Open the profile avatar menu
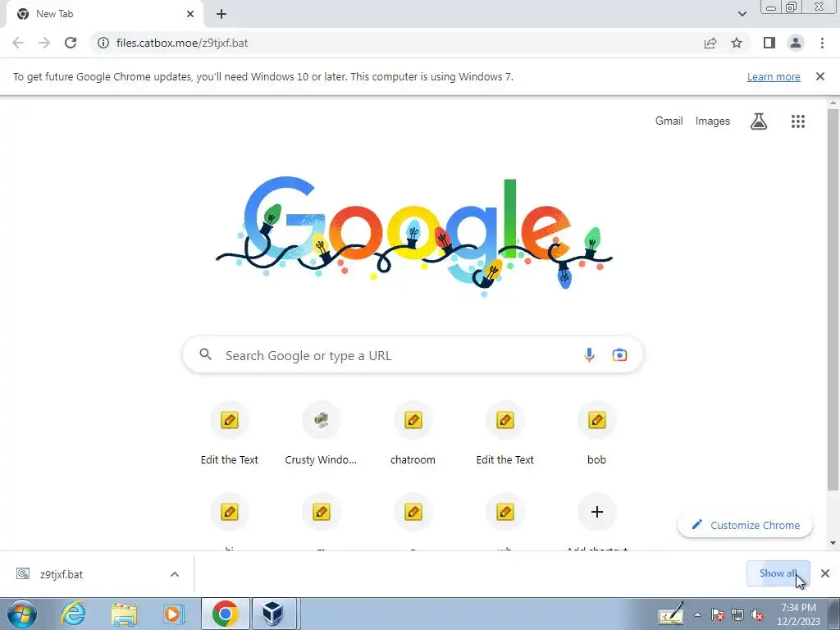This screenshot has width=840, height=630. tap(796, 43)
